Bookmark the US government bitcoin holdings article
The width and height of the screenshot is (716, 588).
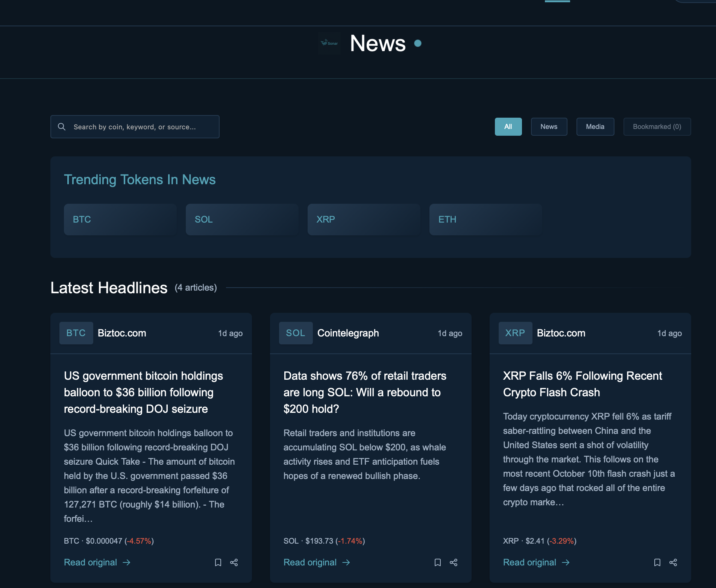pos(218,562)
